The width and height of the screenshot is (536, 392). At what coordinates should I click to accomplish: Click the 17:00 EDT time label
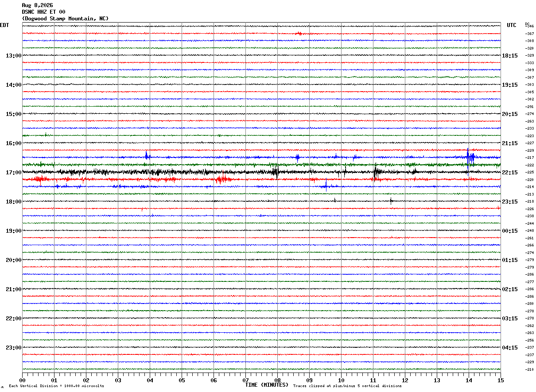[13, 172]
